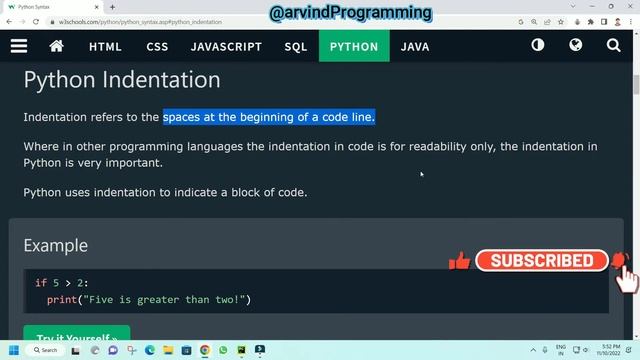The width and height of the screenshot is (640, 360).
Task: Open the zoom magnifier in address bar
Action: click(x=534, y=22)
